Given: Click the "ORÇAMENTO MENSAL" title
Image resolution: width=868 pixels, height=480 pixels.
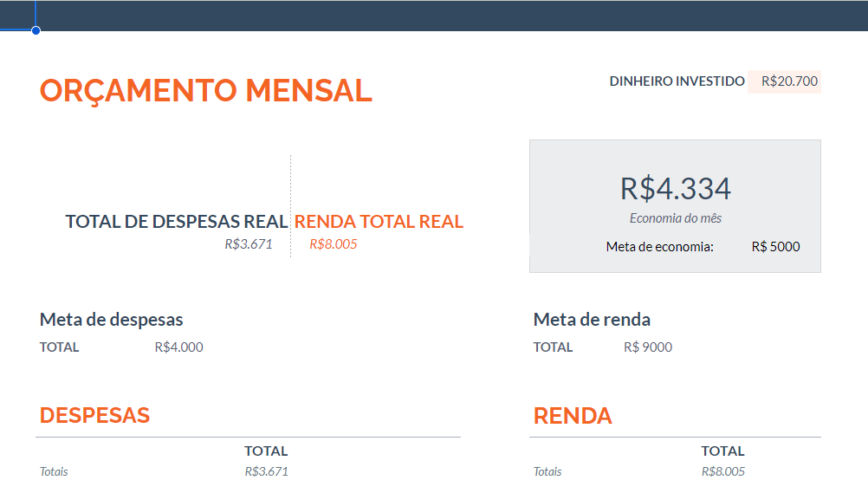Looking at the screenshot, I should [x=206, y=90].
